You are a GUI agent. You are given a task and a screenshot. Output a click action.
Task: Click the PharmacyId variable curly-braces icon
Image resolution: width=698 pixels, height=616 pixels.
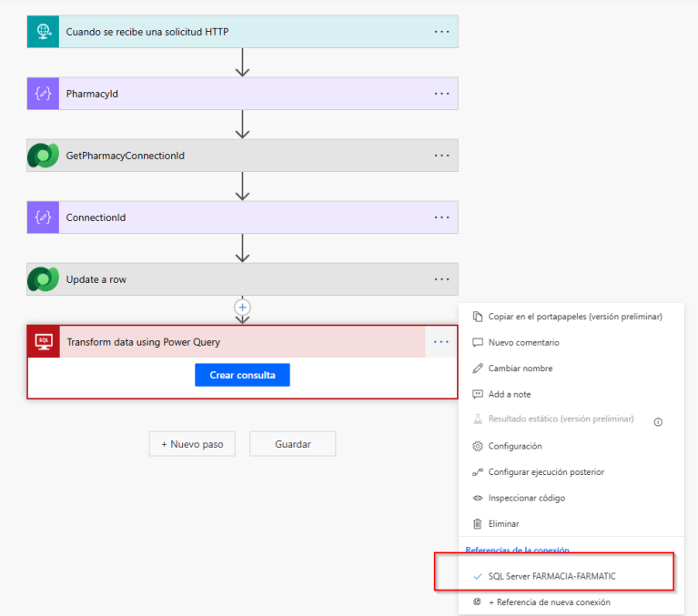(43, 94)
